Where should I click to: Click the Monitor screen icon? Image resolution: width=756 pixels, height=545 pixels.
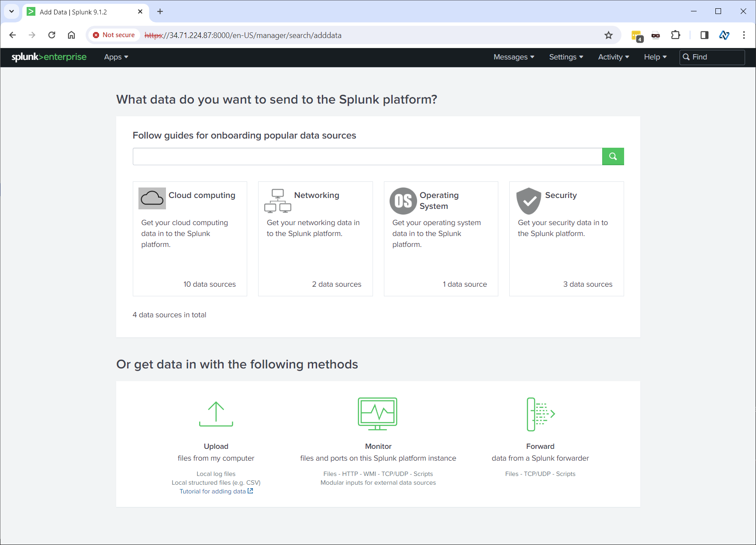pyautogui.click(x=377, y=413)
